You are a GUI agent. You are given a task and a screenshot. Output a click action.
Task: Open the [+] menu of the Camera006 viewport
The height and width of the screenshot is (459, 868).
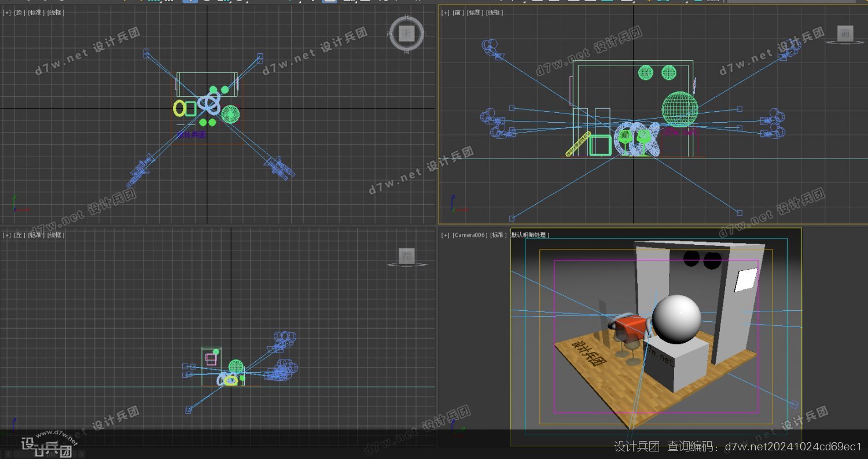tap(446, 235)
